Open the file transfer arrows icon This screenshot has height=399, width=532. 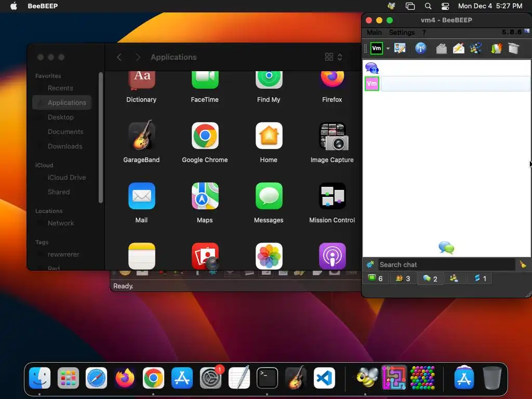[496, 48]
